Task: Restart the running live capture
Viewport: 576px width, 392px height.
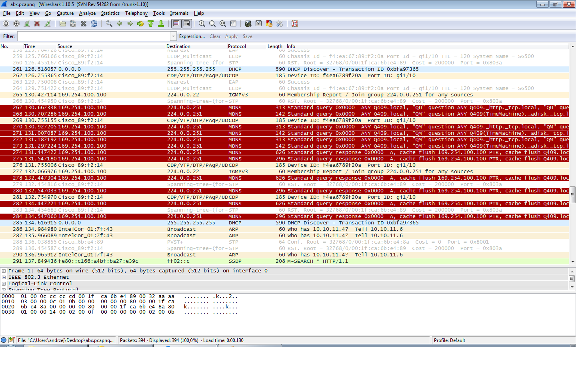Action: point(48,24)
